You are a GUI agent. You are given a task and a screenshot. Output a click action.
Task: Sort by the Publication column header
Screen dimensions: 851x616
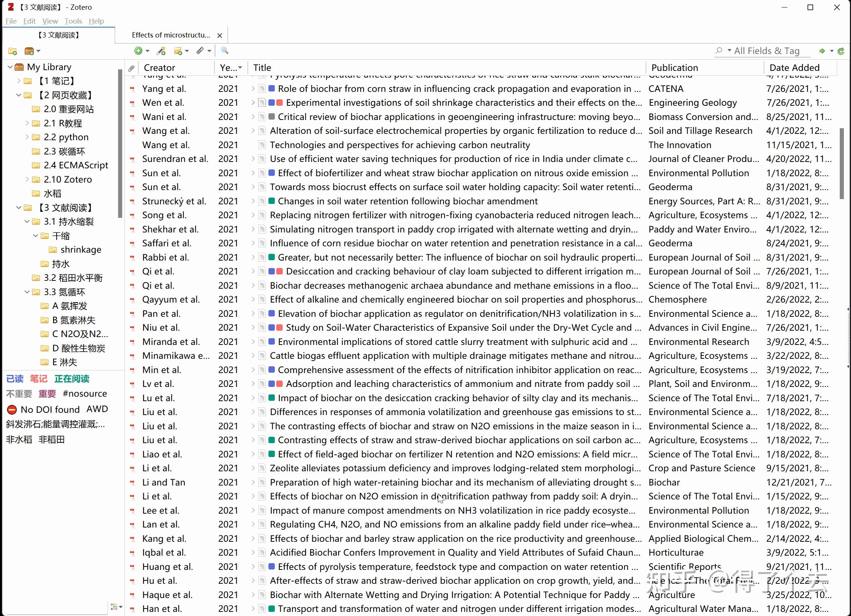pos(674,67)
